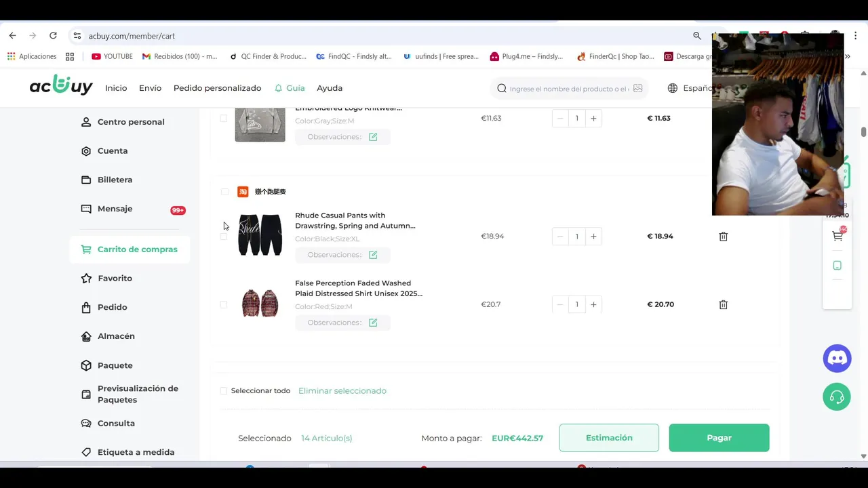Click the browser zoom magnifier icon
The height and width of the screenshot is (488, 868).
click(697, 36)
